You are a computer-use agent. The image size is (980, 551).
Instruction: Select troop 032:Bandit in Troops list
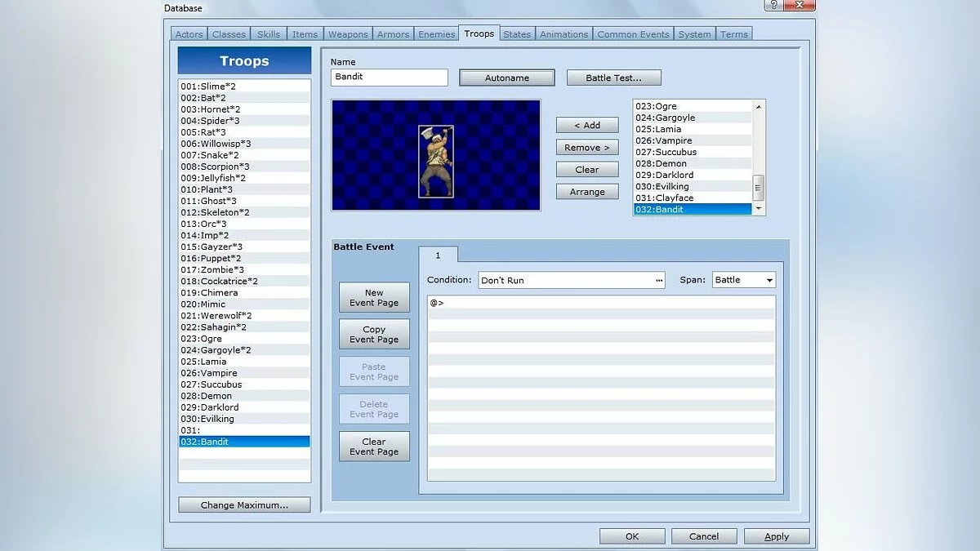pos(244,442)
